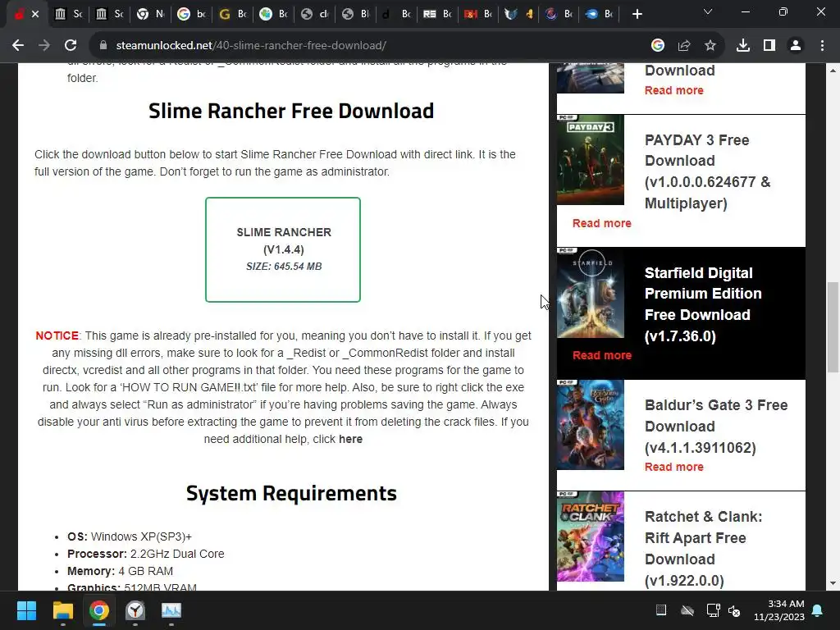Click the forward navigation arrow
The image size is (840, 630).
[x=44, y=46]
